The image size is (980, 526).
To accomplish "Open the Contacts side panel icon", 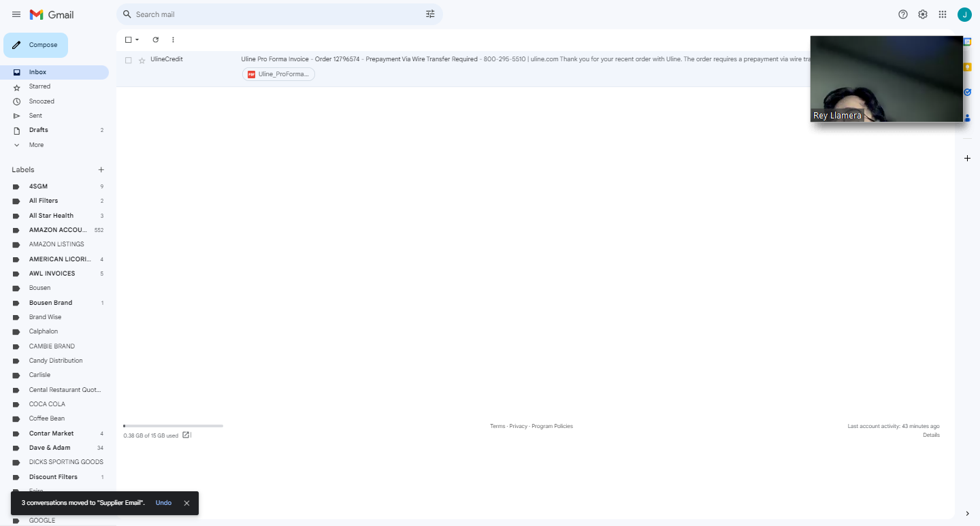I will [967, 117].
